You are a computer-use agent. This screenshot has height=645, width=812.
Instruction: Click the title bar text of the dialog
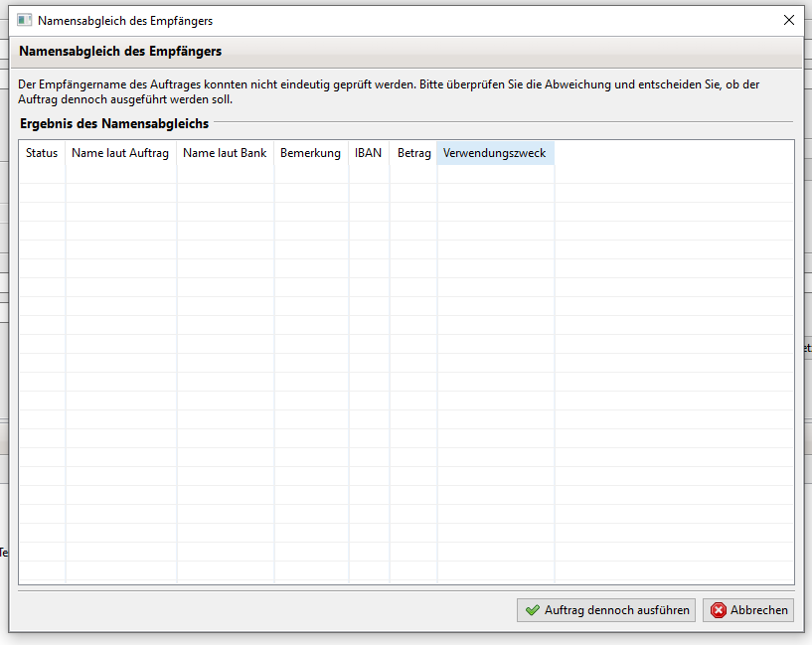point(125,20)
